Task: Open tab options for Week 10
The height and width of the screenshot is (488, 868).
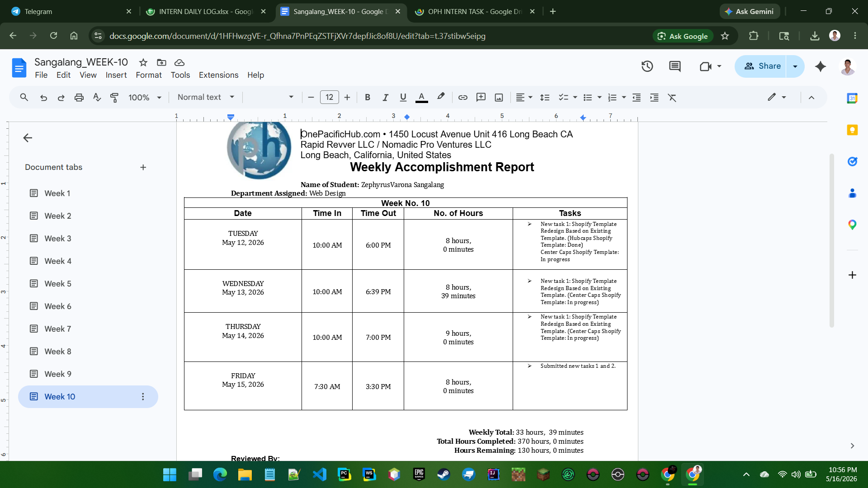Action: pyautogui.click(x=143, y=397)
